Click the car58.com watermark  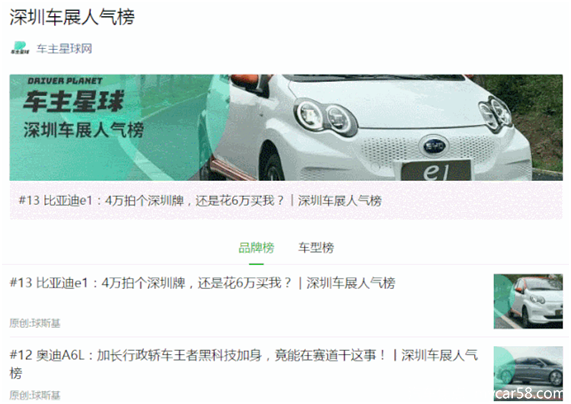coord(529,393)
